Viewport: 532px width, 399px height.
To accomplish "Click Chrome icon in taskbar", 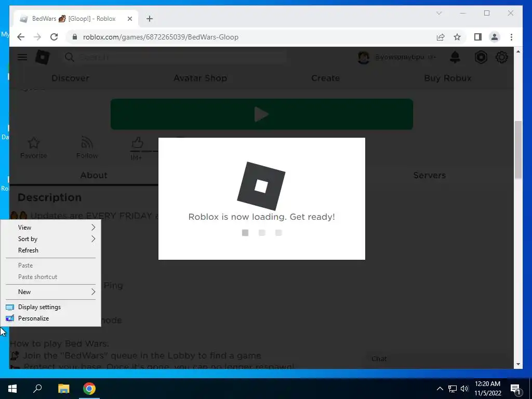I will click(89, 389).
